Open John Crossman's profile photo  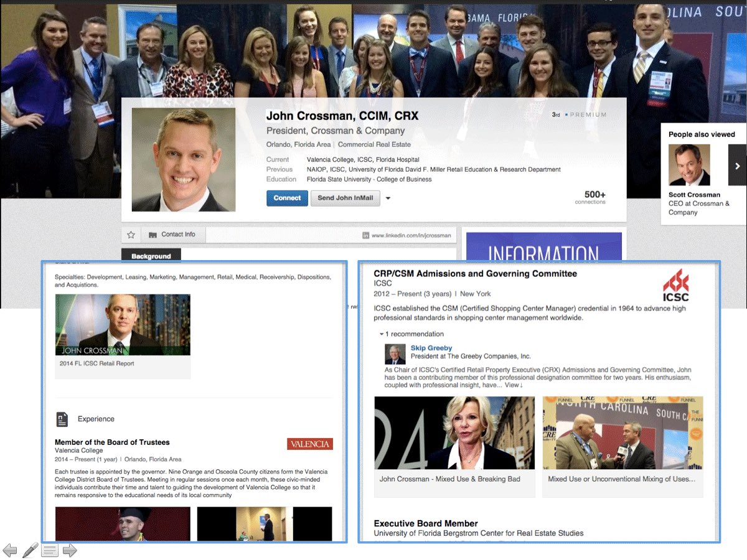click(184, 160)
